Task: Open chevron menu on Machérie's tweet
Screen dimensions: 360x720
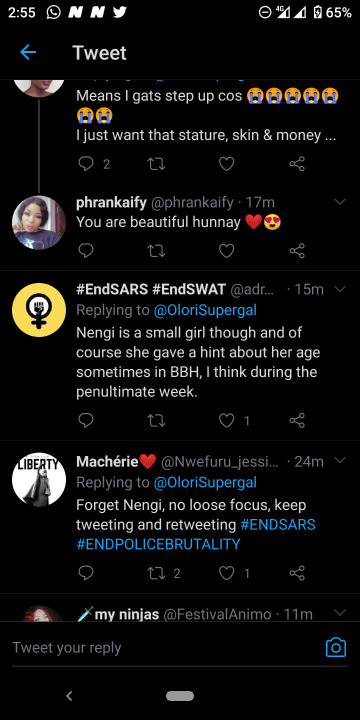Action: 340,461
